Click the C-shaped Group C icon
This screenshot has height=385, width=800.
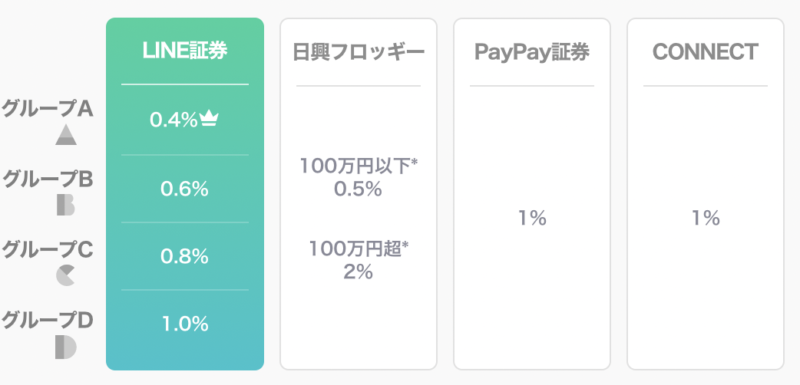tap(65, 276)
